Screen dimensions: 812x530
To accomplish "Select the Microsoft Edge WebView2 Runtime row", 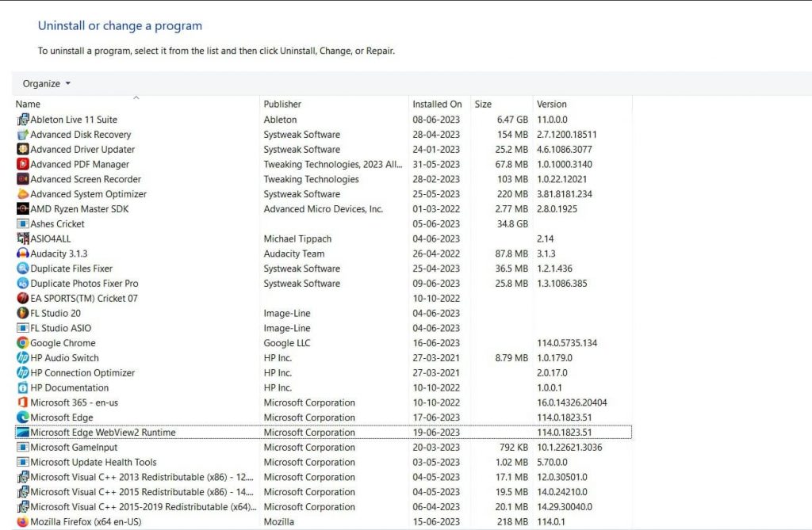I will (x=103, y=433).
